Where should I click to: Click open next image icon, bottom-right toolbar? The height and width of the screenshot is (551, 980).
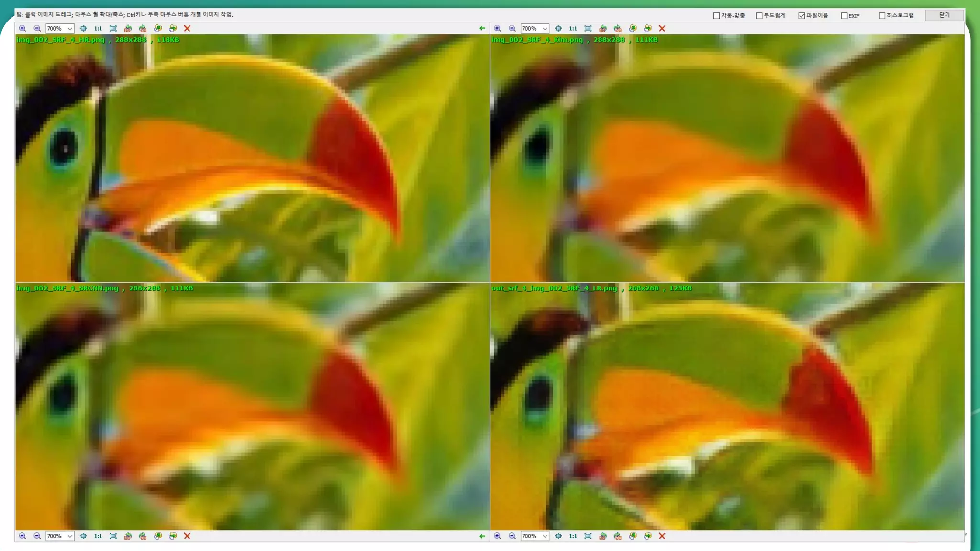pos(647,536)
